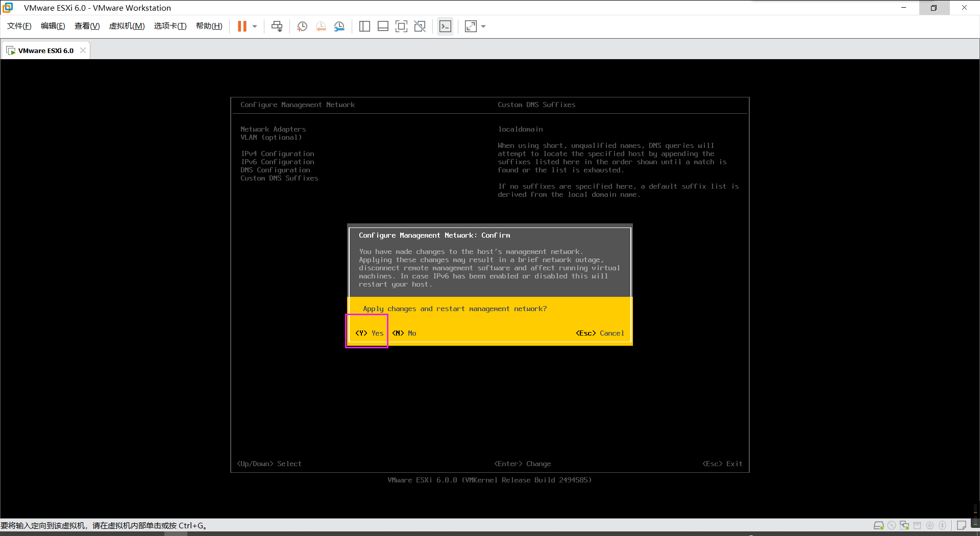This screenshot has width=980, height=536.
Task: Select Network Adapters entry
Action: pyautogui.click(x=273, y=129)
